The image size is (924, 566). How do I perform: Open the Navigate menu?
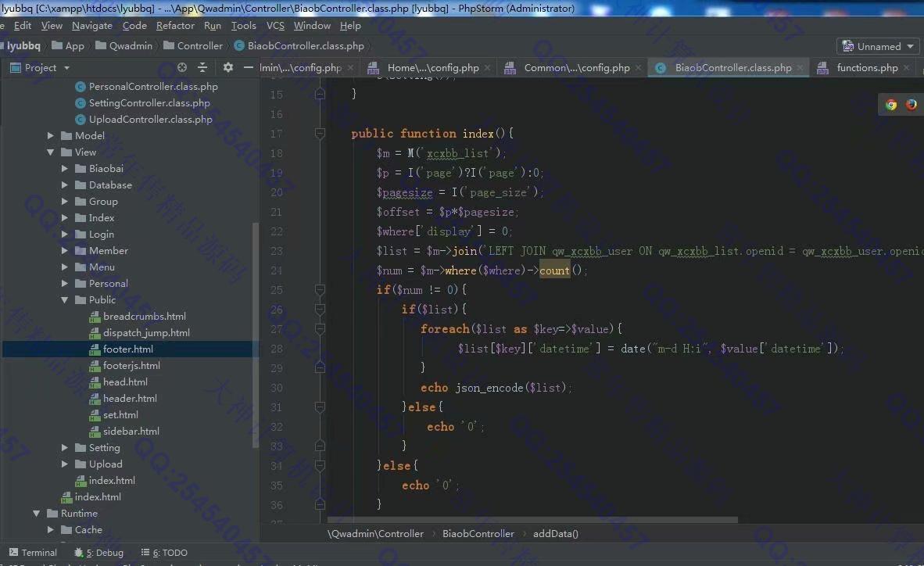click(92, 26)
